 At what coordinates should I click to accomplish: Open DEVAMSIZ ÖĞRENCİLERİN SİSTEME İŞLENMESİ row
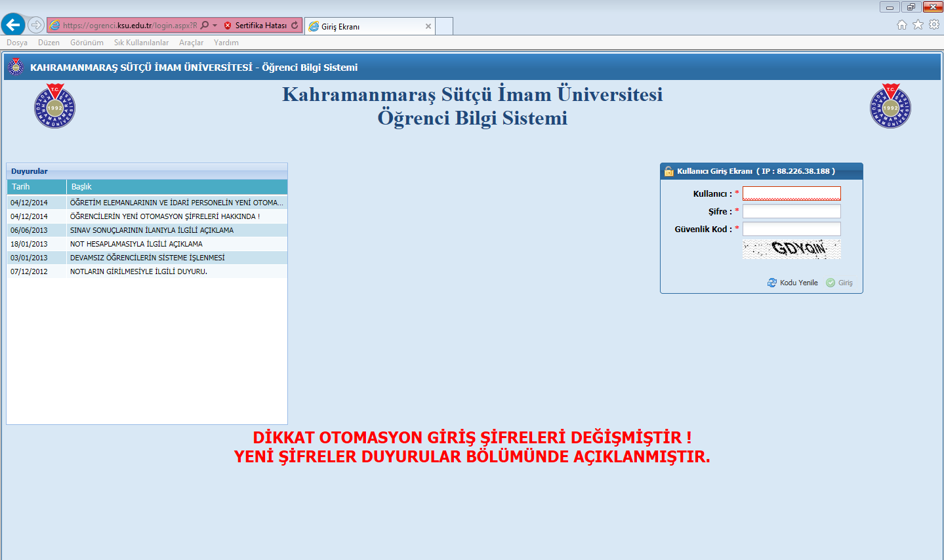point(147,258)
